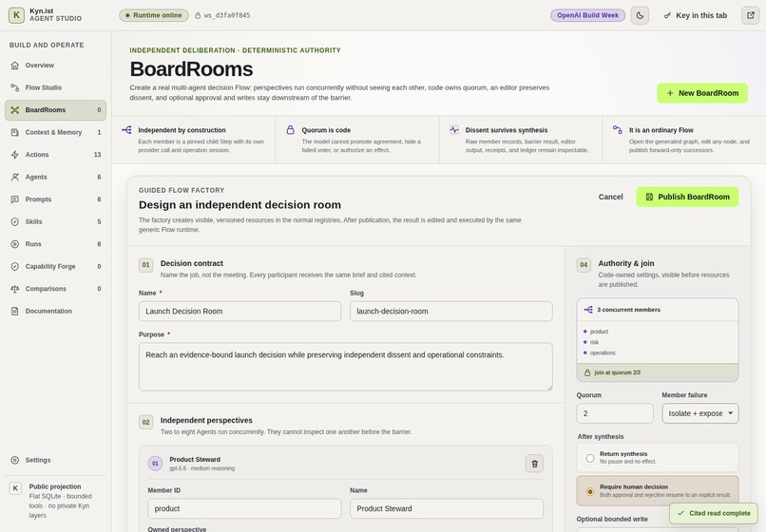Click the 'Cited read complete' toast
Screen dimensions: 766x532
(x=713, y=513)
